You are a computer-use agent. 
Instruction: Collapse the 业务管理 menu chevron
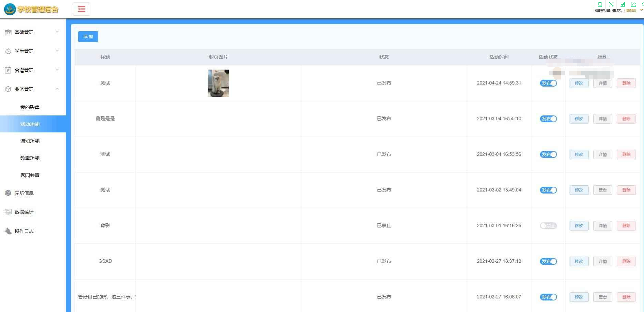pyautogui.click(x=57, y=89)
